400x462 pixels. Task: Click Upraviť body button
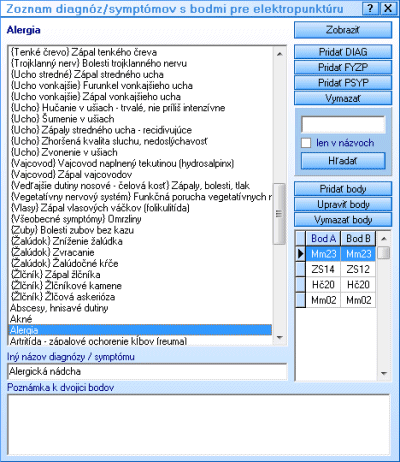(343, 204)
